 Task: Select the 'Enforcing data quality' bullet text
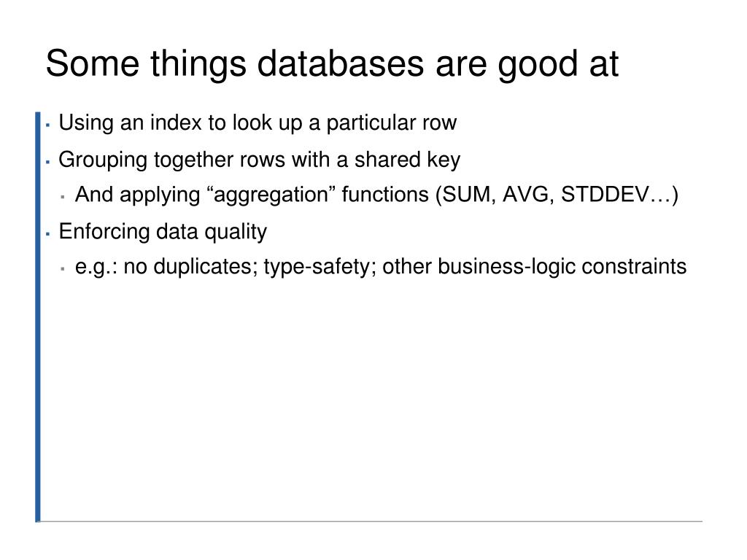pos(163,233)
